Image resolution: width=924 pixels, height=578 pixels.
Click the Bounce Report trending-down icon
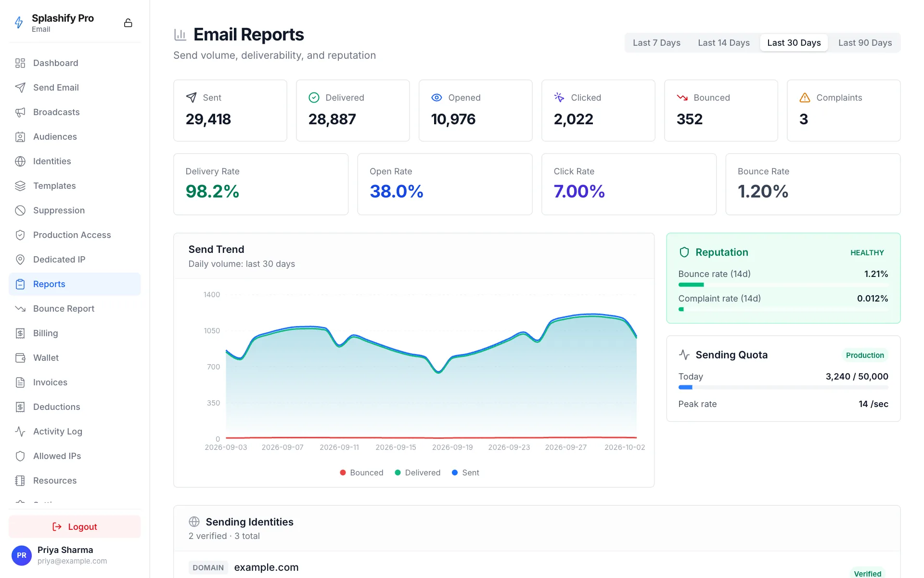[x=20, y=309]
